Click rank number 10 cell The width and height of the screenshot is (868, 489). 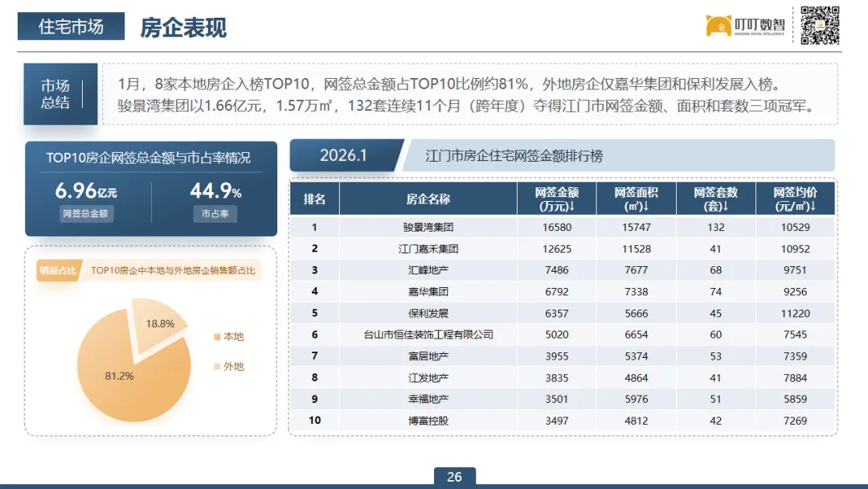[314, 421]
